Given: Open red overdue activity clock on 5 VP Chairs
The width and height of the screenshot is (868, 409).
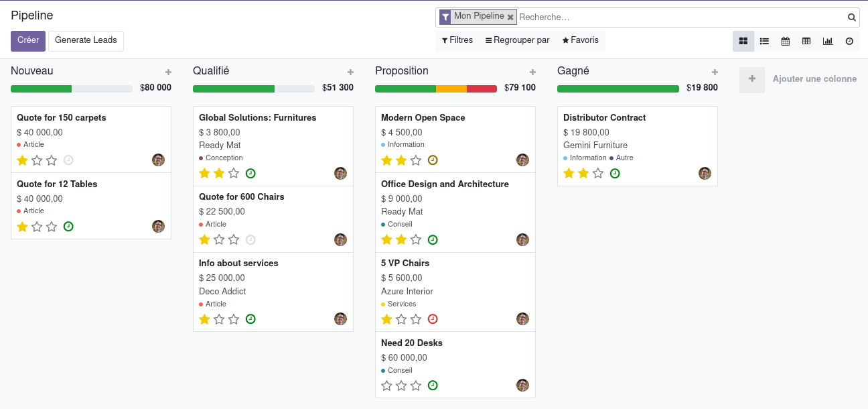Looking at the screenshot, I should (433, 319).
